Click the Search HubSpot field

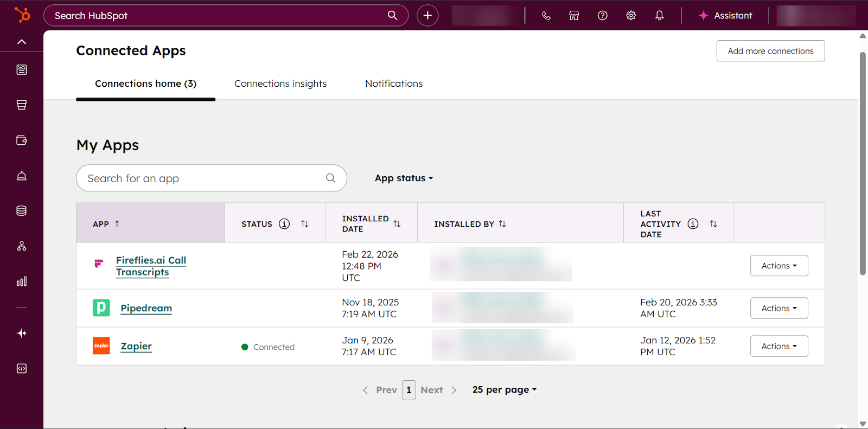tap(226, 15)
